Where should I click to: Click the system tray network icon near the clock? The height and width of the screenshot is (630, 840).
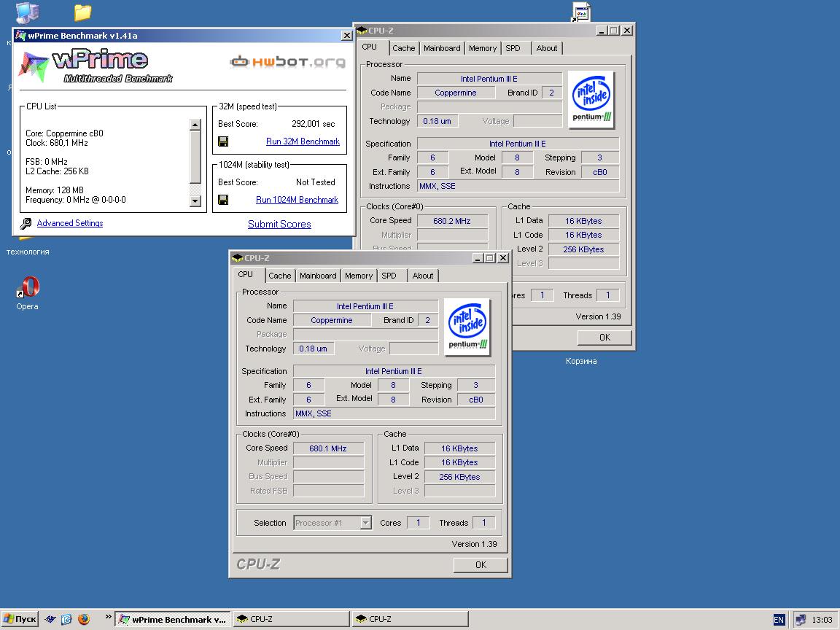tap(801, 620)
